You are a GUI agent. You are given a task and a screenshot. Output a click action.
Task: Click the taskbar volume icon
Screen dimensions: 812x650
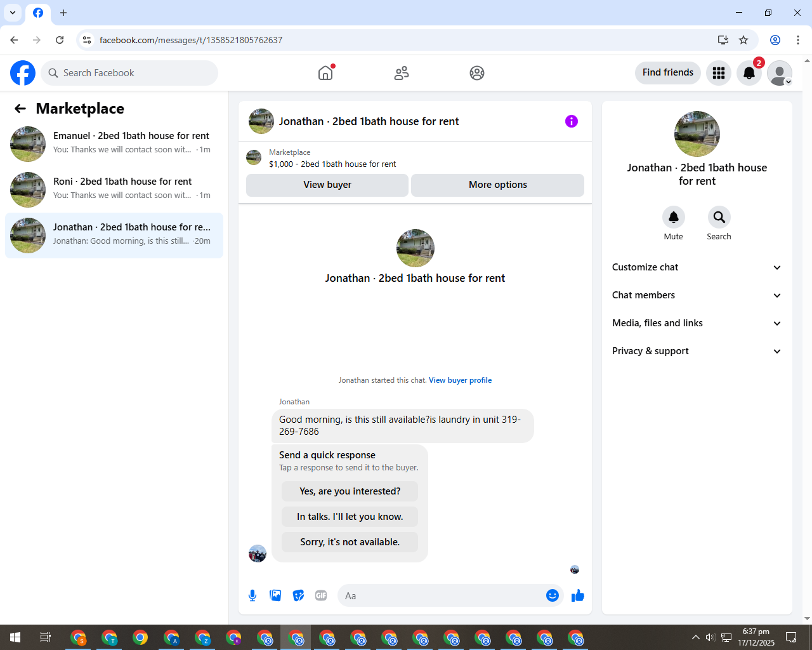click(x=710, y=637)
